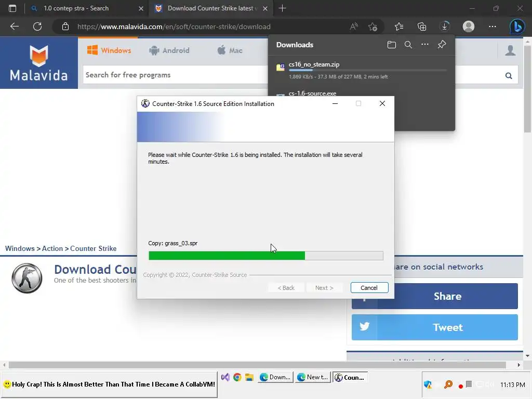
Task: Close the Download Counter Strike tab
Action: pos(265,8)
